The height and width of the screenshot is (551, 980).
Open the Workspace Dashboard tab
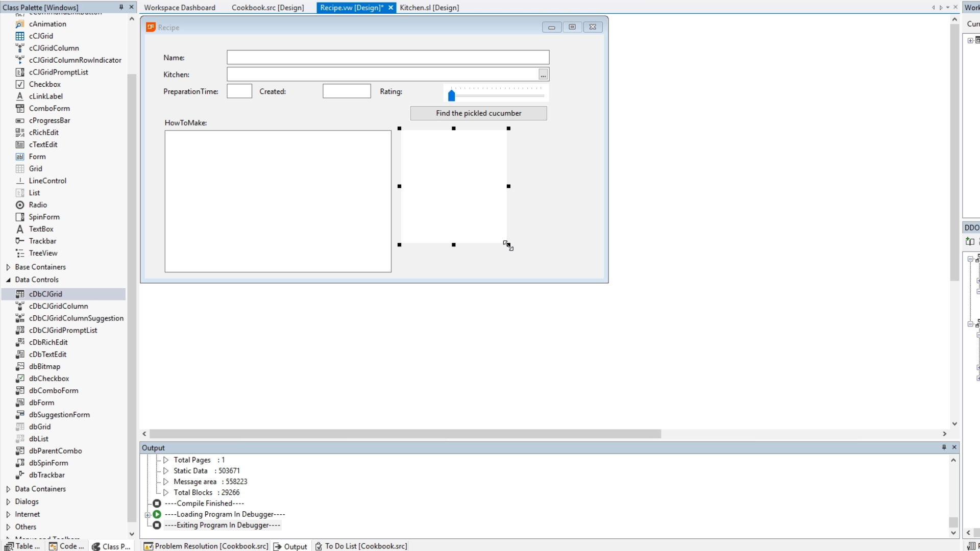click(x=180, y=8)
